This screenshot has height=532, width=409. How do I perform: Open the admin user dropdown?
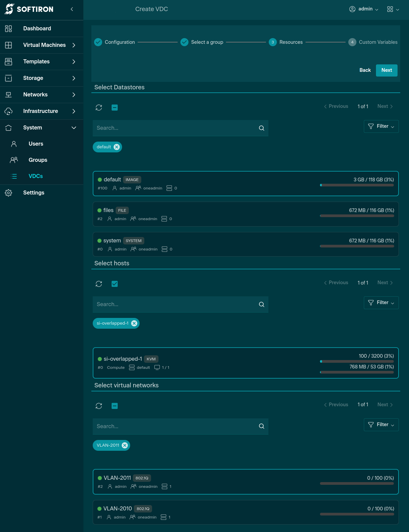pyautogui.click(x=364, y=9)
